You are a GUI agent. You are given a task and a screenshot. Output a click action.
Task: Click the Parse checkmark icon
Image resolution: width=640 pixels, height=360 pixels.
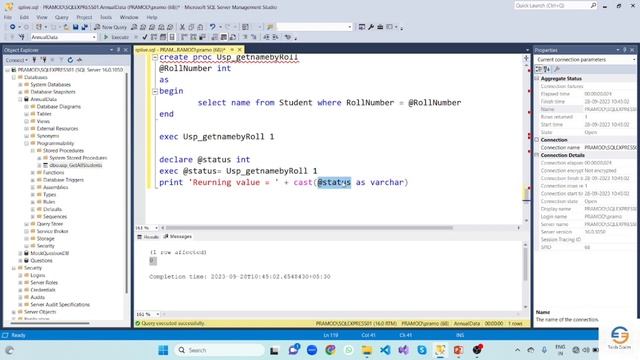144,37
